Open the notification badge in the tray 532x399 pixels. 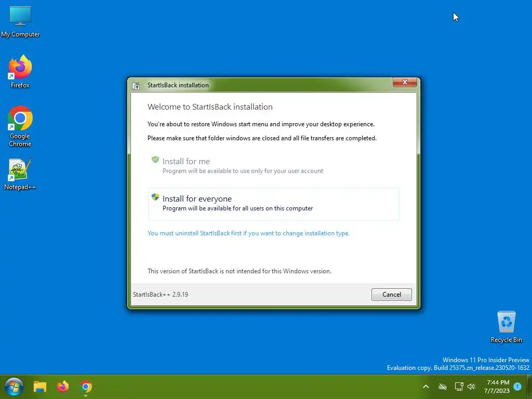click(x=517, y=386)
